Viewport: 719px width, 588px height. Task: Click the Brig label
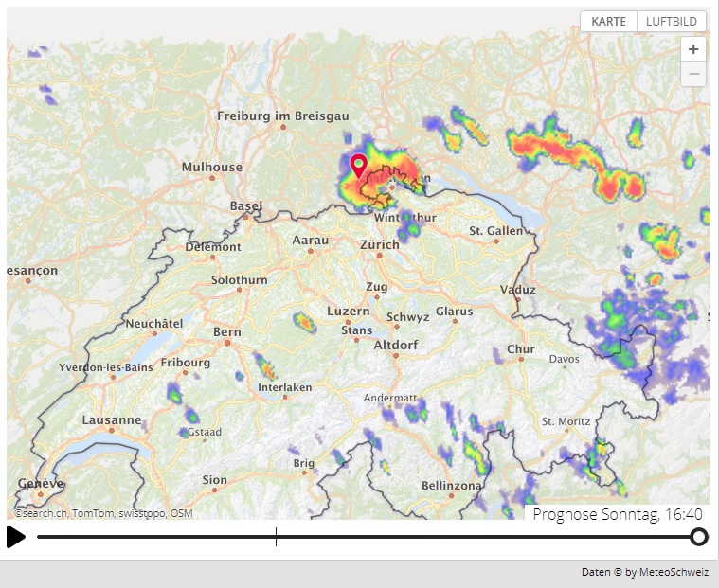coord(304,463)
